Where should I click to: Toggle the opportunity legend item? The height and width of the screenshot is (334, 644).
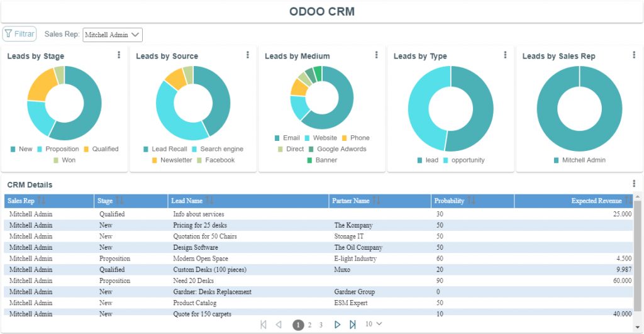click(x=464, y=160)
